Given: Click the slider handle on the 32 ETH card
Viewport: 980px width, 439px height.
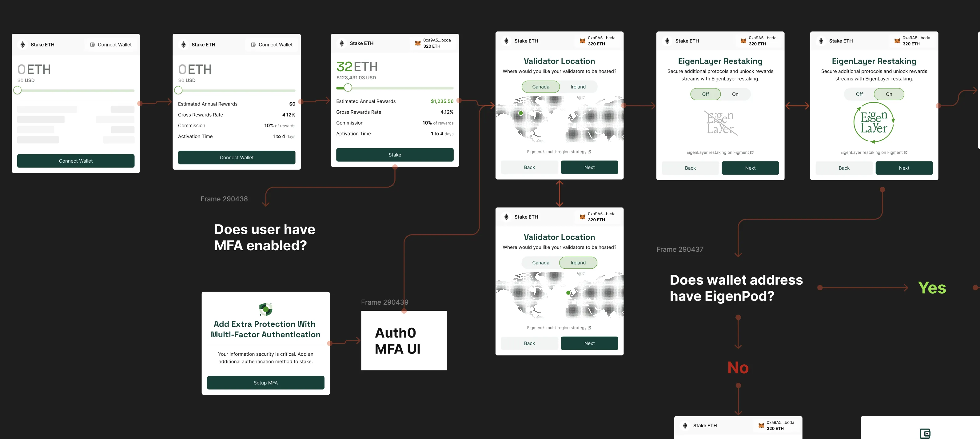Looking at the screenshot, I should [348, 88].
